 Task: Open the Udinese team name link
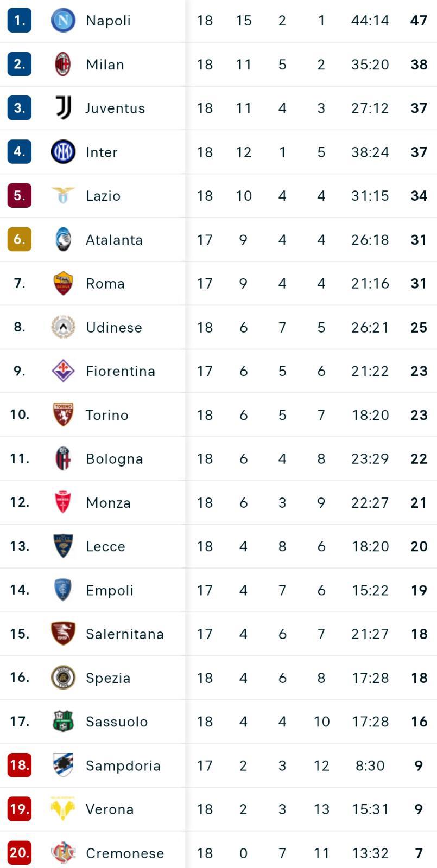[x=114, y=328]
